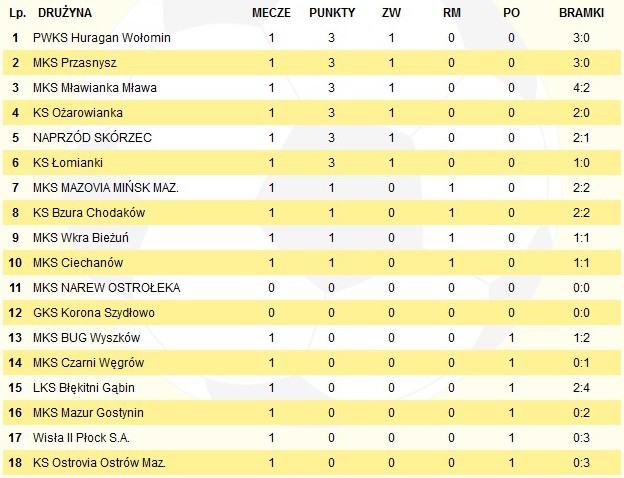Select KS Bzura Chodaków row
624x478 pixels.
[312, 213]
